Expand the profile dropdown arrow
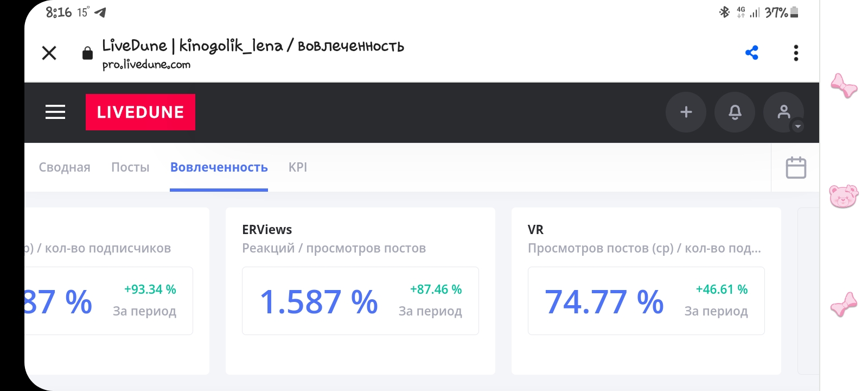 tap(797, 127)
